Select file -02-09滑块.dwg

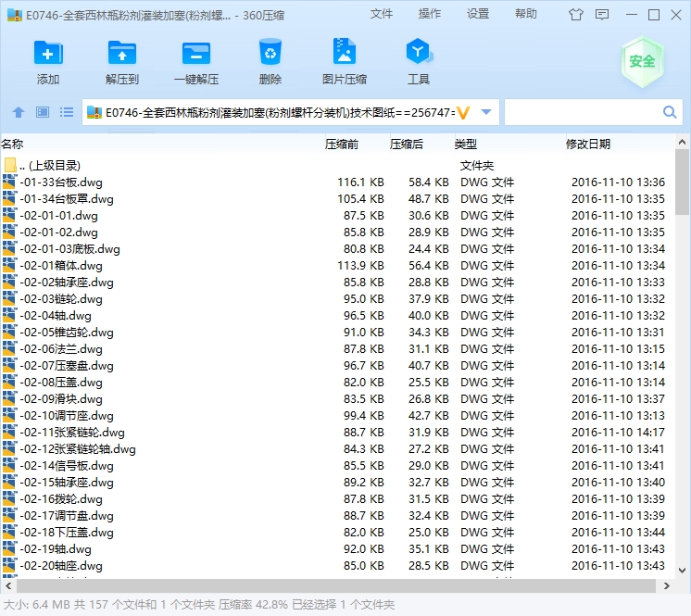tap(61, 398)
